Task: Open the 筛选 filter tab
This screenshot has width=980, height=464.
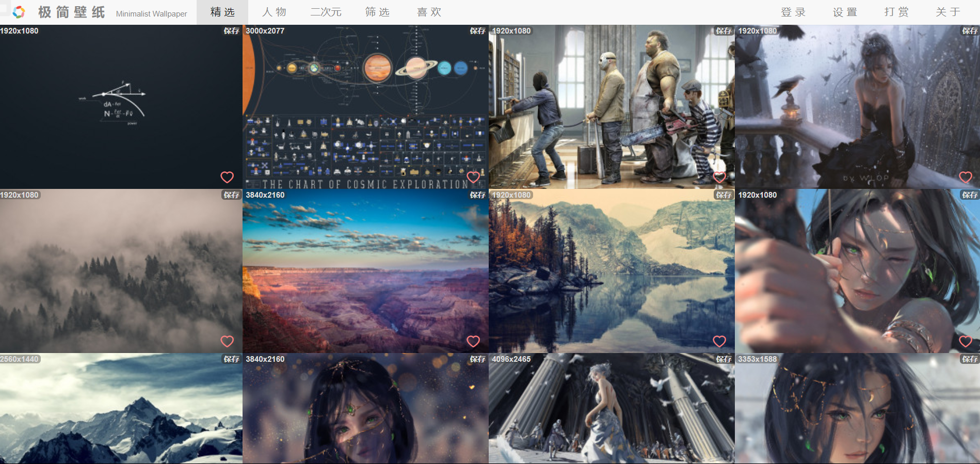Action: [x=377, y=12]
